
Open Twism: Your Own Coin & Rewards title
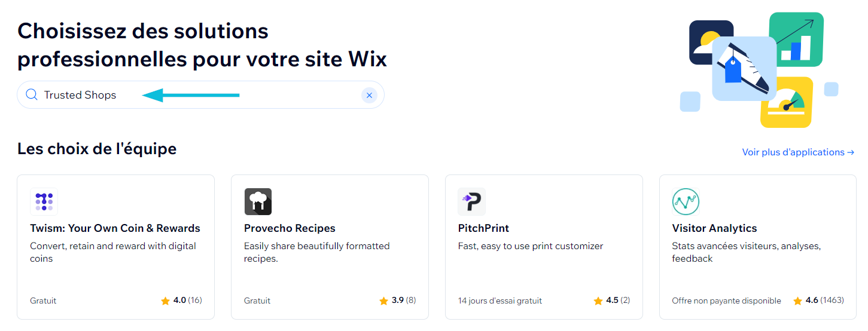(x=115, y=228)
